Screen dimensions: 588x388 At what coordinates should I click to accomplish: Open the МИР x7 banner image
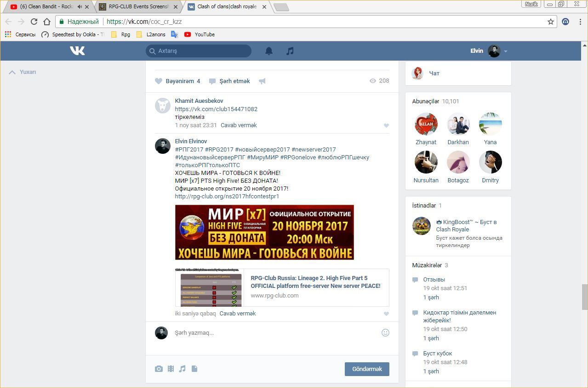(264, 232)
